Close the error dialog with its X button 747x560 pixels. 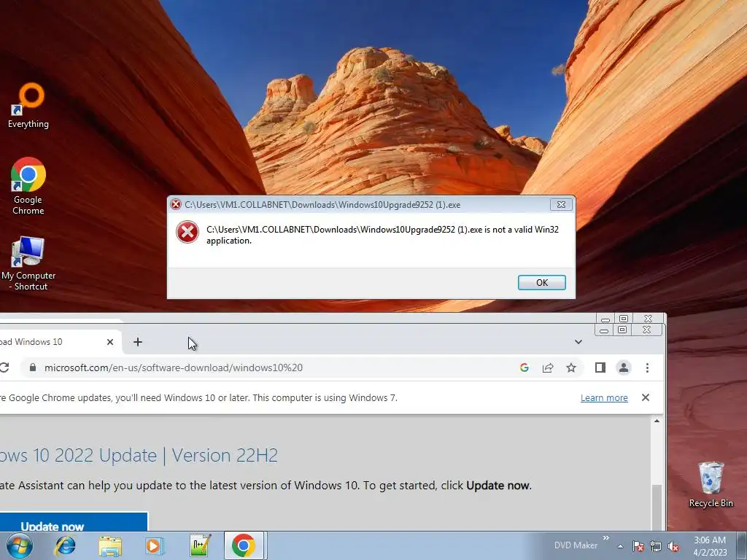point(561,204)
